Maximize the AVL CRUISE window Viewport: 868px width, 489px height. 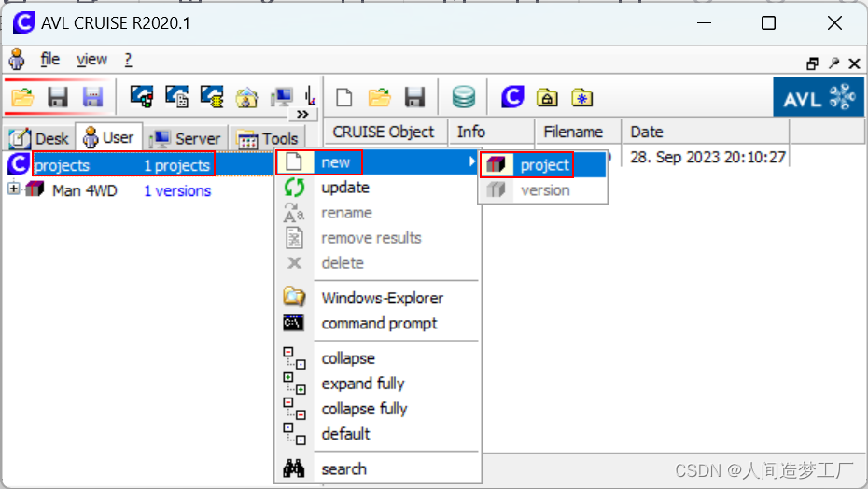(x=768, y=23)
